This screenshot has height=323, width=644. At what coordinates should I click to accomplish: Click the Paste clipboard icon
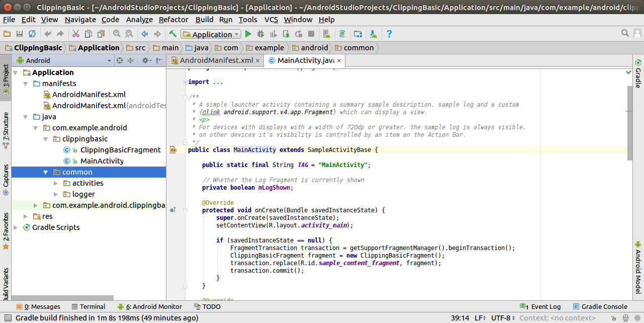point(101,34)
